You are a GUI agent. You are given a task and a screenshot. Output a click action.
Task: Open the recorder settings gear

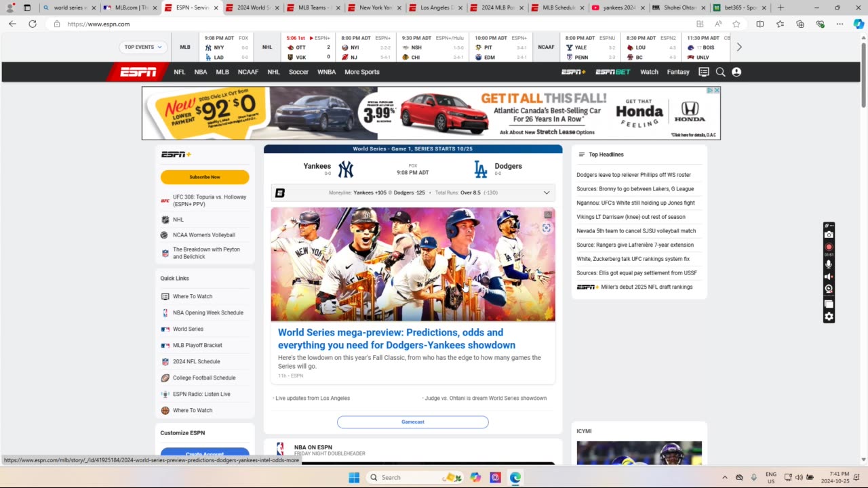829,317
